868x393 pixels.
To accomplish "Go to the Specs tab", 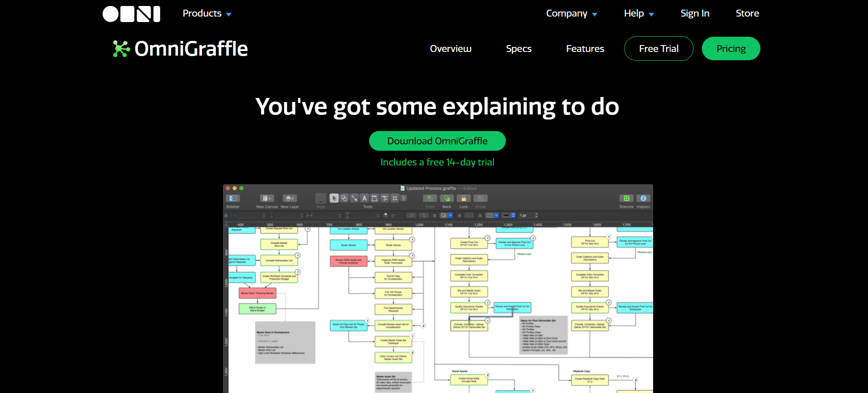I will tap(519, 49).
